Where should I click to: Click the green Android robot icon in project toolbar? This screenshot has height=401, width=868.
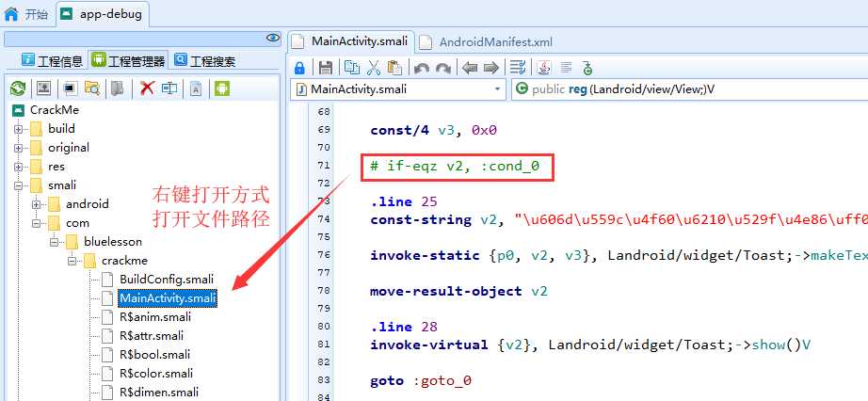(x=222, y=88)
